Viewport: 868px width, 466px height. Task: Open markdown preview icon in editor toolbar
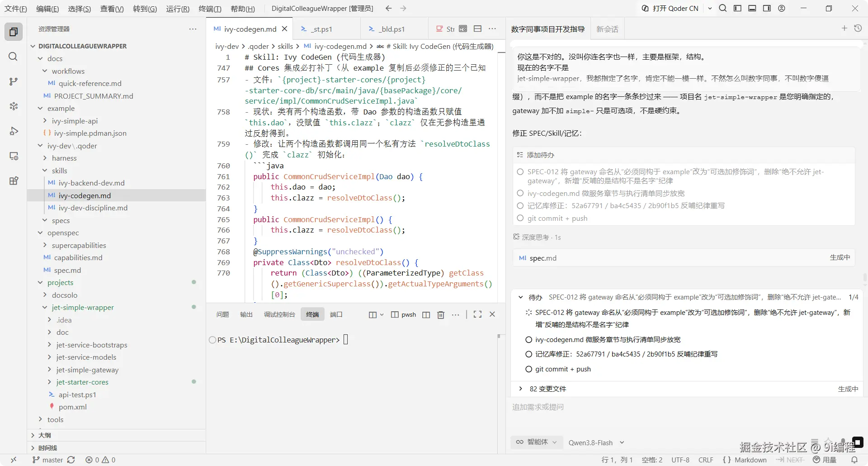463,29
